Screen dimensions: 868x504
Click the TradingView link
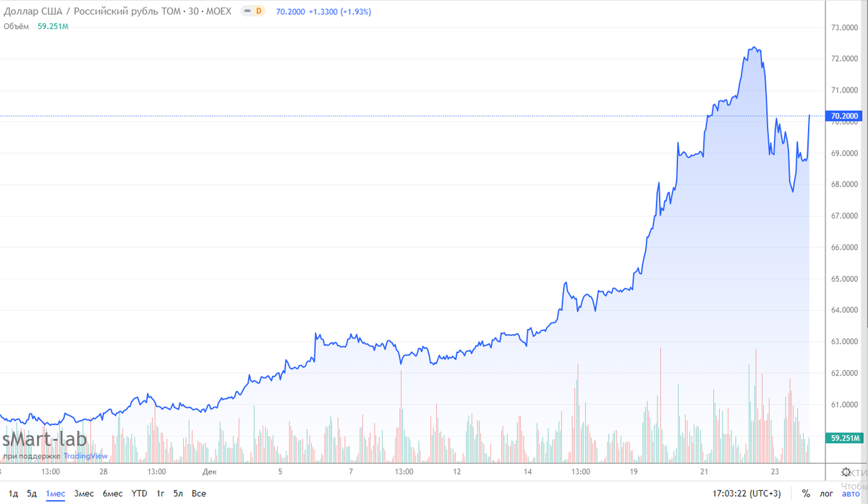coord(85,456)
